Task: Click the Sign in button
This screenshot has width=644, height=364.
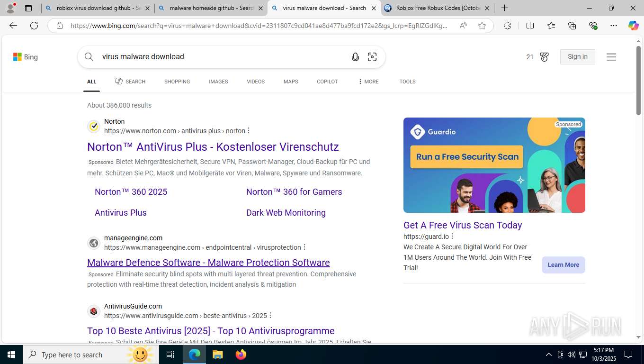Action: coord(578,57)
